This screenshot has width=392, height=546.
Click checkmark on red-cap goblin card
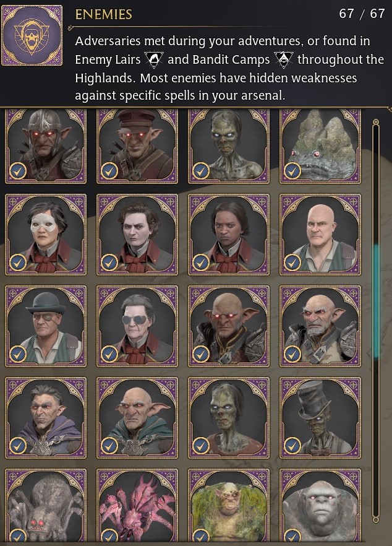(x=109, y=171)
